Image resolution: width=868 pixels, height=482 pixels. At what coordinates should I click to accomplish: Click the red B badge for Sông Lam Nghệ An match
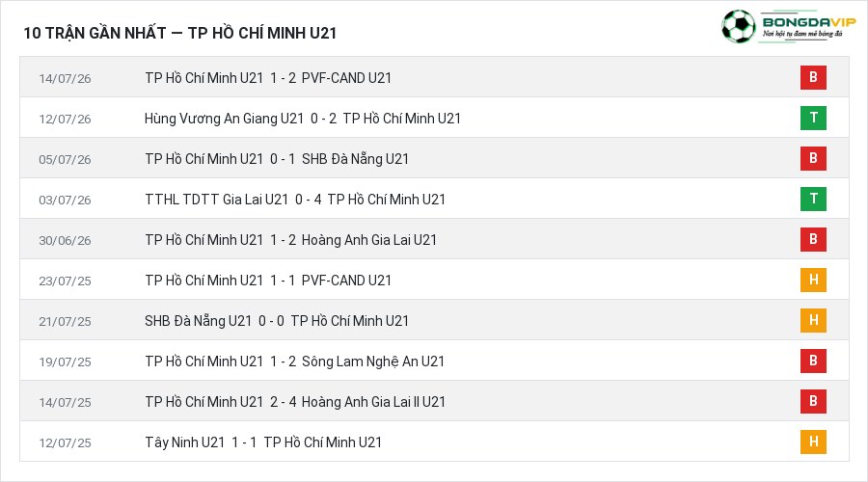click(813, 361)
